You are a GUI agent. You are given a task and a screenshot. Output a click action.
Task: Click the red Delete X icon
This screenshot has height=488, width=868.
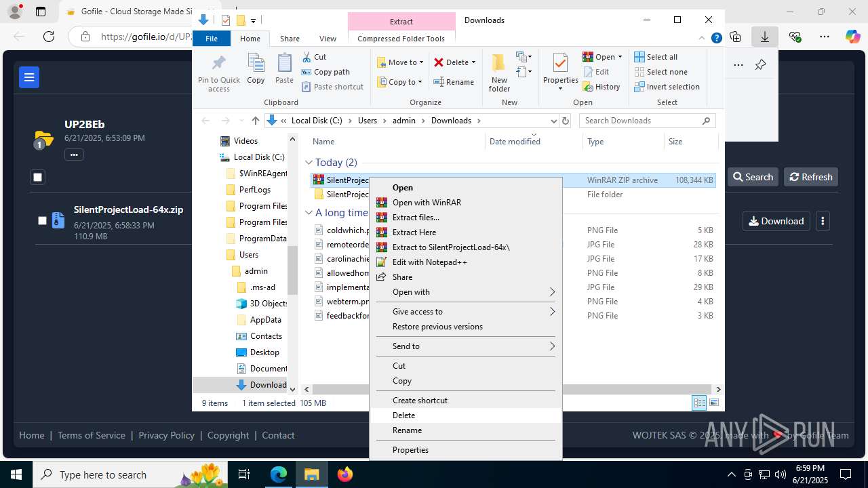439,62
